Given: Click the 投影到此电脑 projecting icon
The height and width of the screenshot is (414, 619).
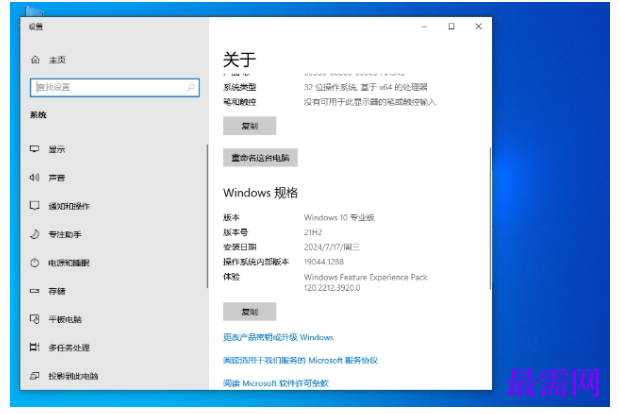Looking at the screenshot, I should (x=35, y=376).
